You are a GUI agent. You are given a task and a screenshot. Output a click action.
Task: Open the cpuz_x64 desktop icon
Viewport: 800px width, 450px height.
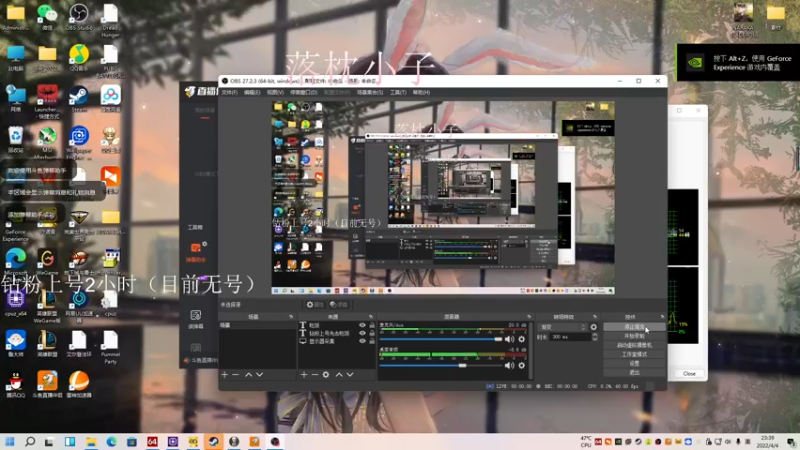click(15, 303)
